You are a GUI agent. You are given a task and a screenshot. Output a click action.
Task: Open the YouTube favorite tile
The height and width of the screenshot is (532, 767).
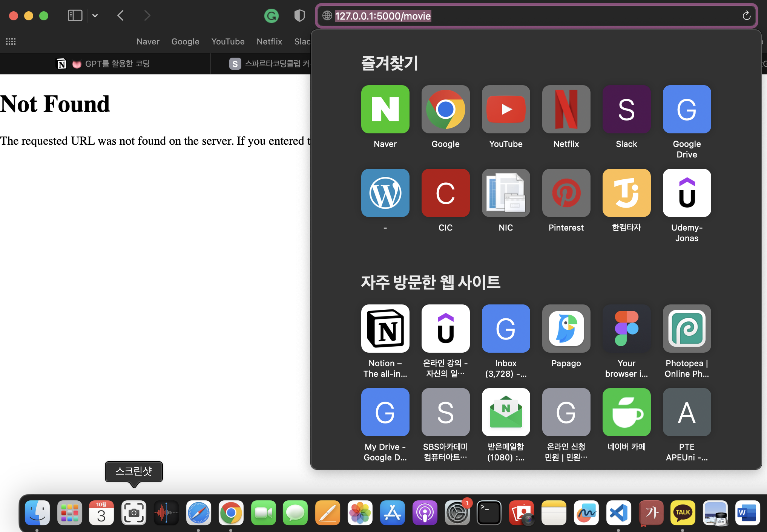(x=506, y=109)
